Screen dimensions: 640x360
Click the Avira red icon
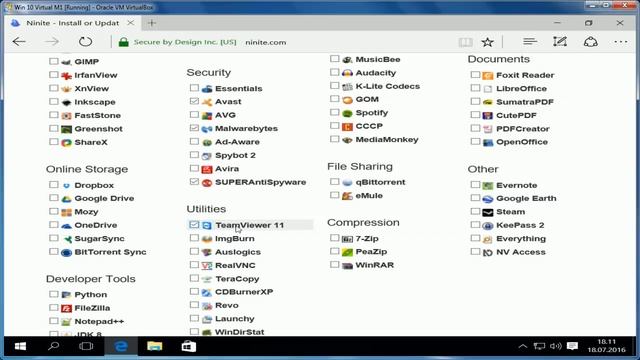click(x=207, y=169)
